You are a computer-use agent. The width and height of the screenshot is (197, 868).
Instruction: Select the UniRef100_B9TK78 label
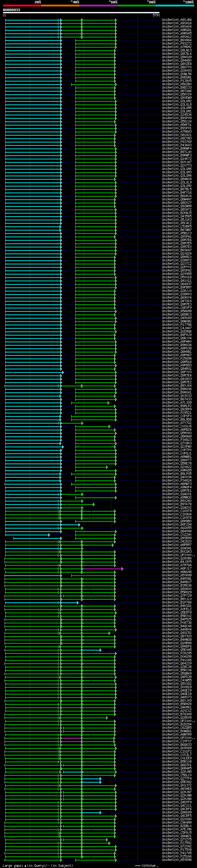[x=177, y=504]
